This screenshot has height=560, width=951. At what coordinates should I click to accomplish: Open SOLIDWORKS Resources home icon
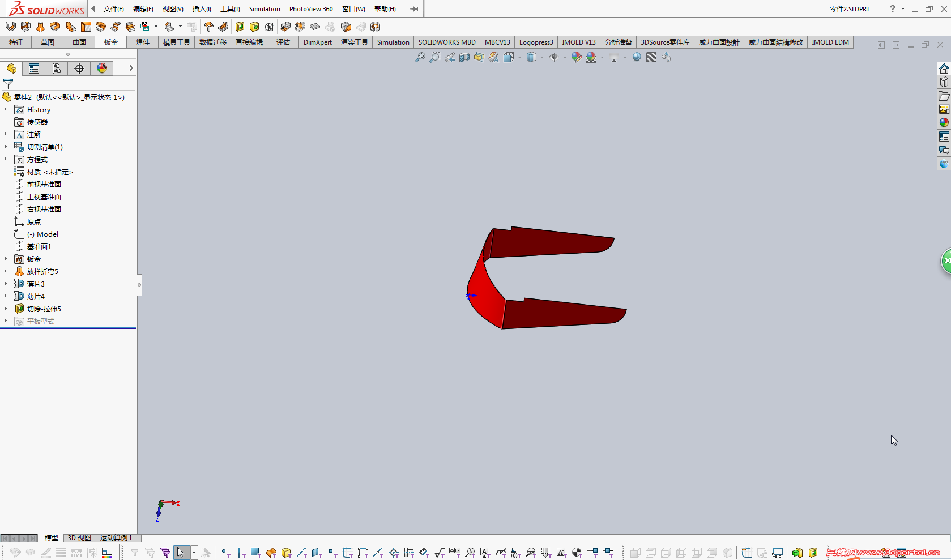tap(944, 69)
